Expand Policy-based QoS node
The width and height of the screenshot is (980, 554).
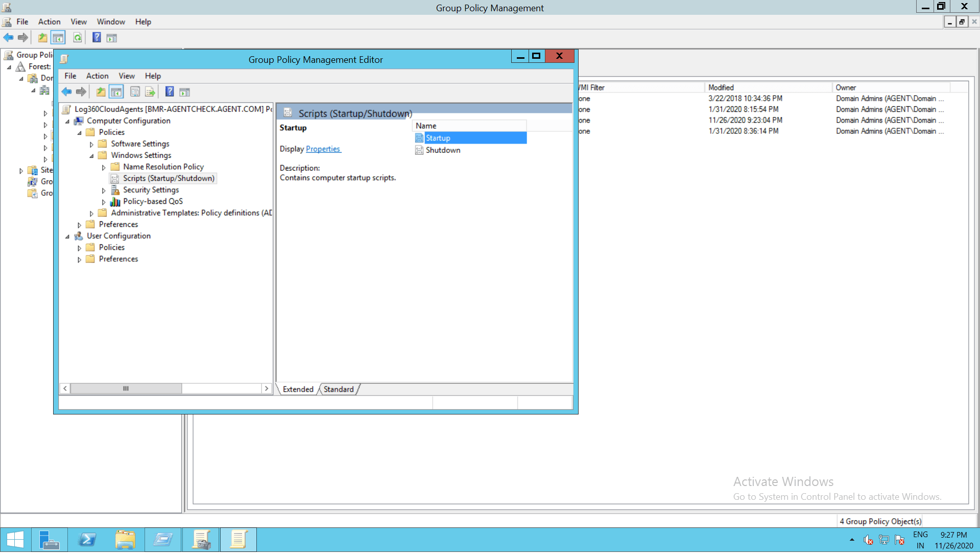pos(104,202)
